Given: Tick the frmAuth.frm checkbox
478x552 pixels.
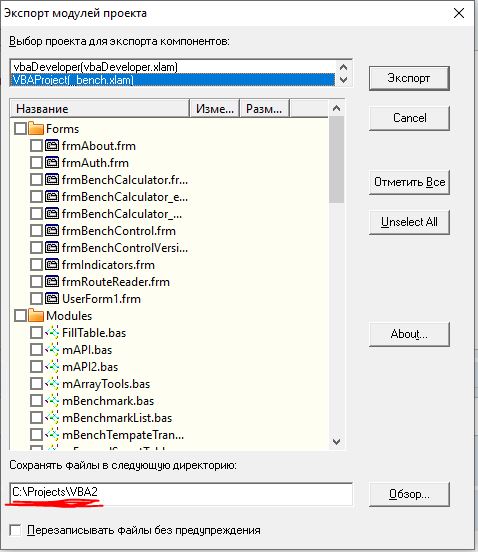Looking at the screenshot, I should [x=36, y=163].
